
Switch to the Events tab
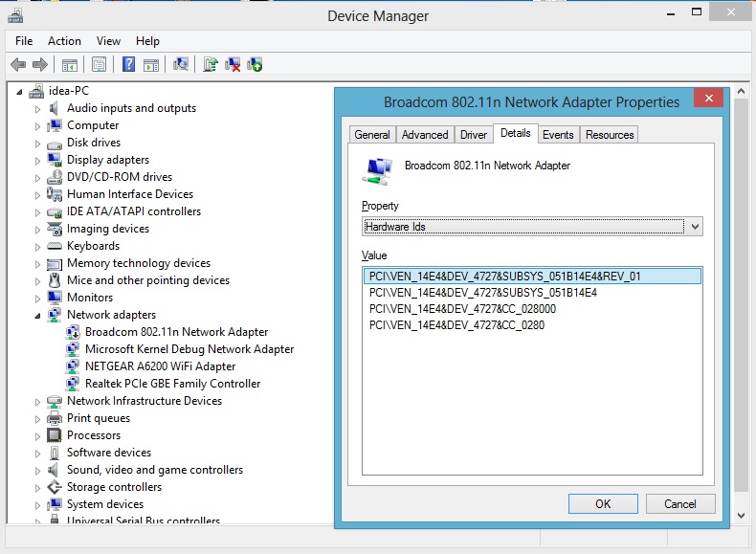(x=558, y=135)
